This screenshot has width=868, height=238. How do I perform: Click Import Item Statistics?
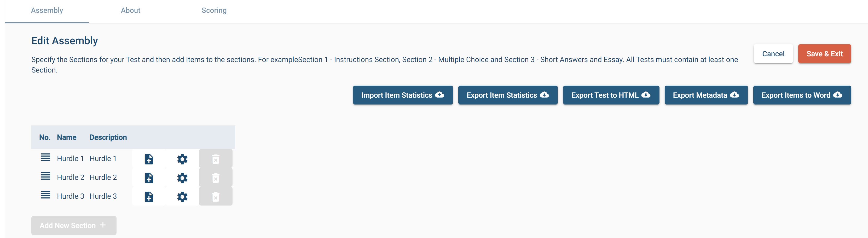403,95
